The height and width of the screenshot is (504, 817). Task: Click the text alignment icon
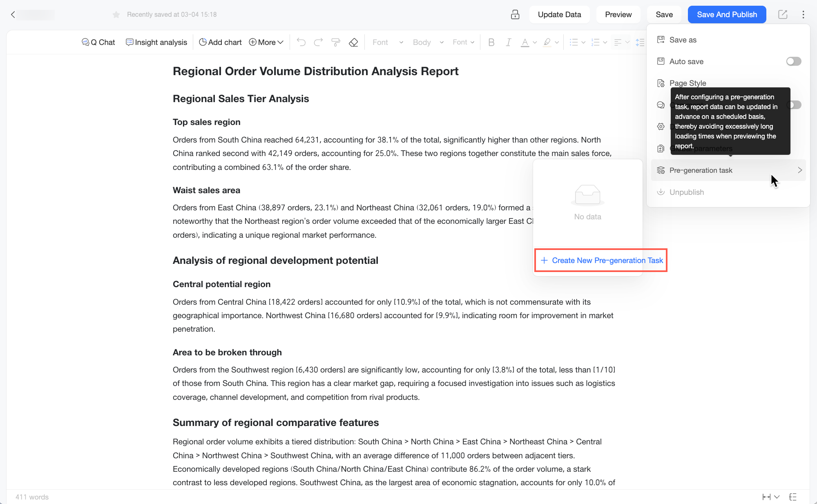coord(618,42)
